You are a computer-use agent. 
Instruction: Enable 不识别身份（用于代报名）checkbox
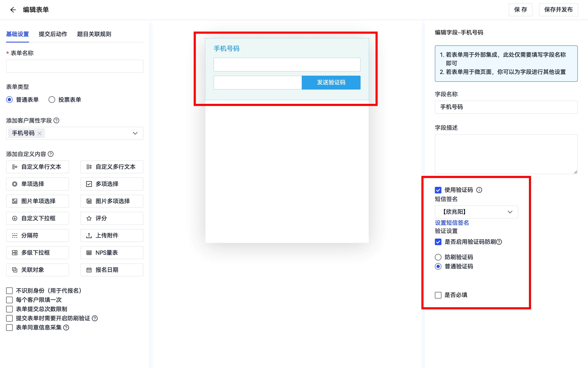(x=9, y=291)
